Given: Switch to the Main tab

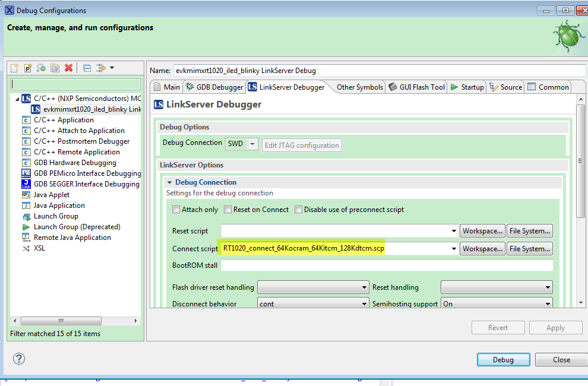Looking at the screenshot, I should (167, 87).
